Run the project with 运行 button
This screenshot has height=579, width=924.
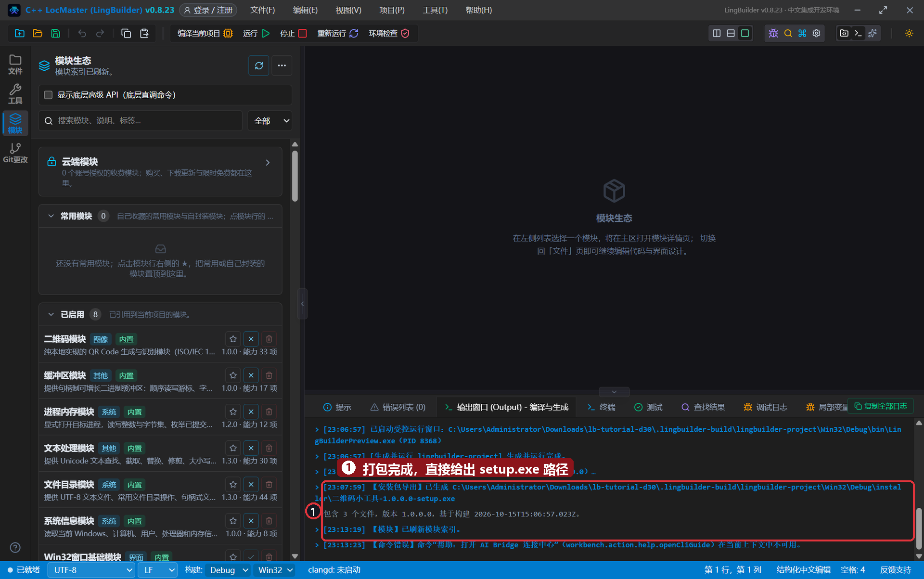[256, 33]
